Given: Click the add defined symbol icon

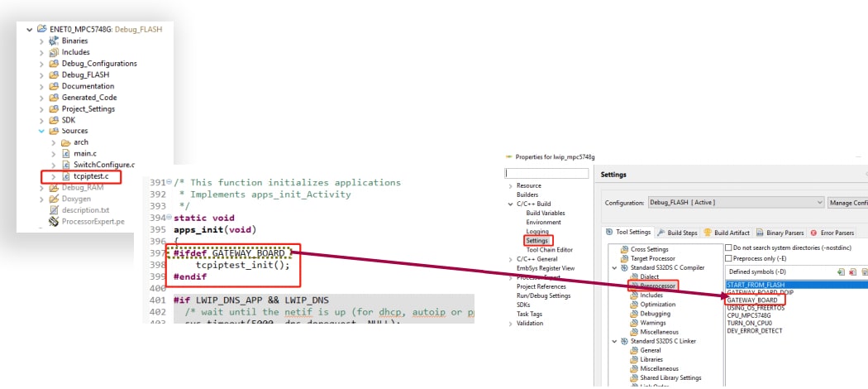Looking at the screenshot, I should click(x=841, y=271).
